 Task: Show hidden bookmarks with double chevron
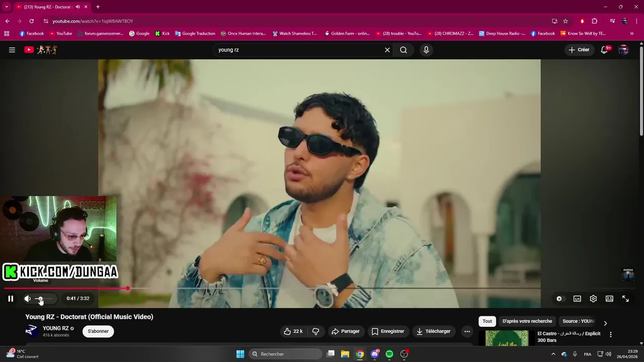(632, 34)
